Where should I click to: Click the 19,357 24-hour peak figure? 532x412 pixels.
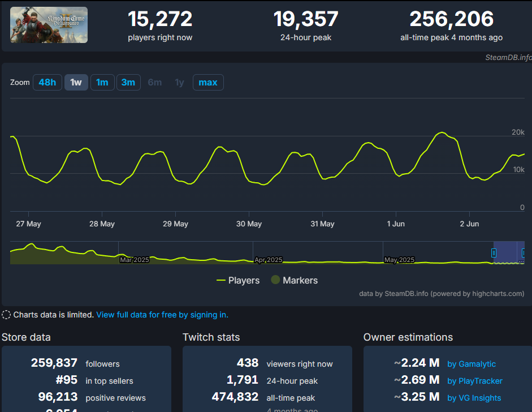(x=306, y=19)
